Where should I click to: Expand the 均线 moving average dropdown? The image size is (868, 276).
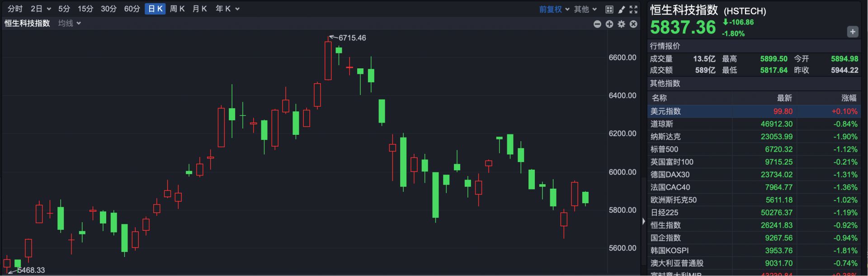click(x=69, y=23)
